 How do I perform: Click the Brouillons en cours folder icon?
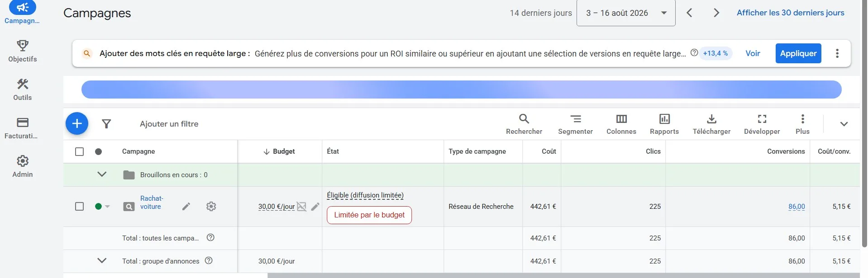click(x=129, y=174)
